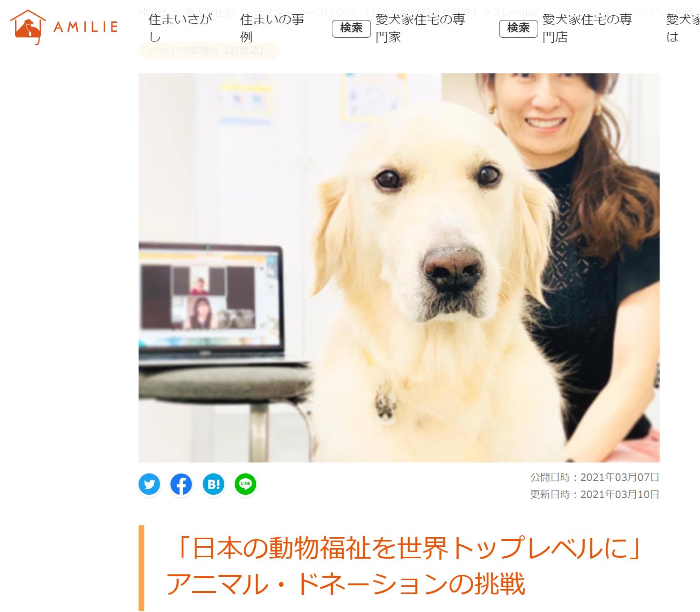
Task: Open 愛犬家住宅コーディネーターブログ breadcrumb link
Action: click(x=264, y=11)
